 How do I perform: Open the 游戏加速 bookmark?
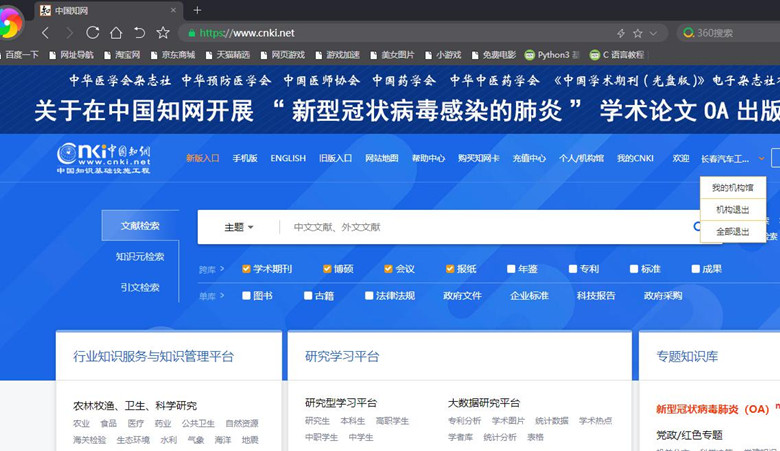click(337, 55)
